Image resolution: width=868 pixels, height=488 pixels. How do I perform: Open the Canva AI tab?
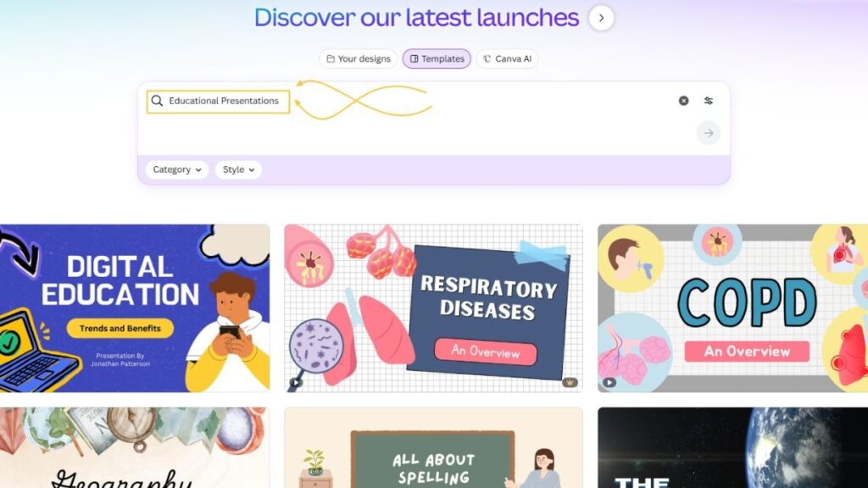pos(507,58)
